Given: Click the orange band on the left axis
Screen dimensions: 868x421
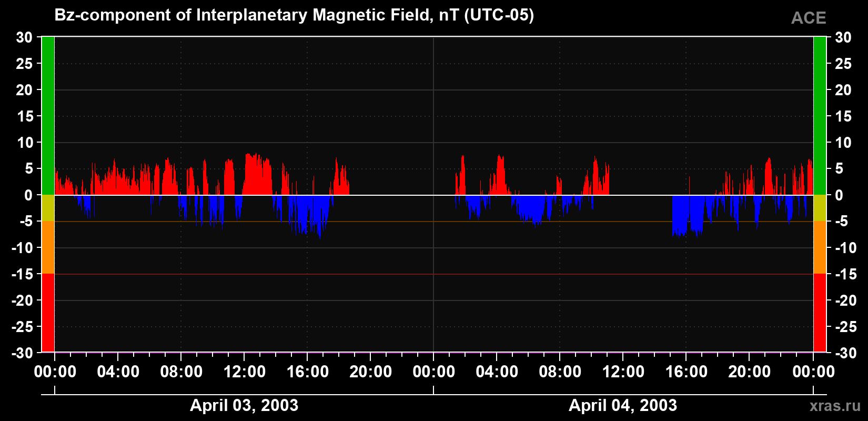Looking at the screenshot, I should 48,247.
